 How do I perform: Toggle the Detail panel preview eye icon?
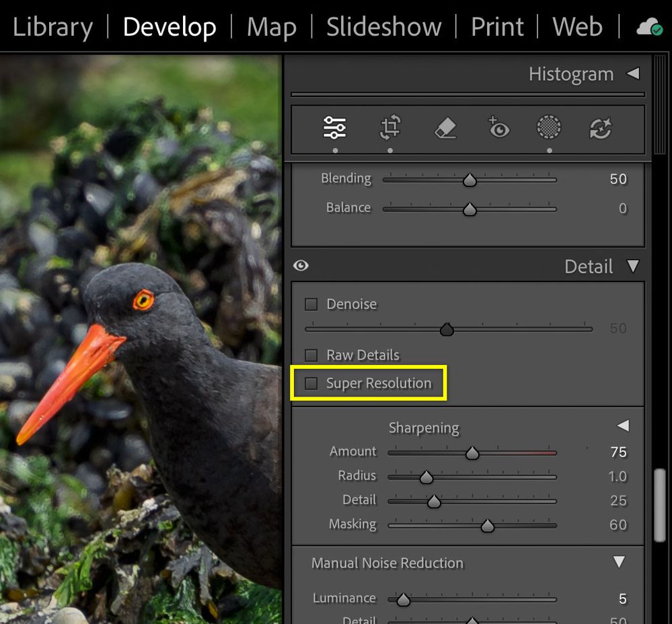click(301, 265)
